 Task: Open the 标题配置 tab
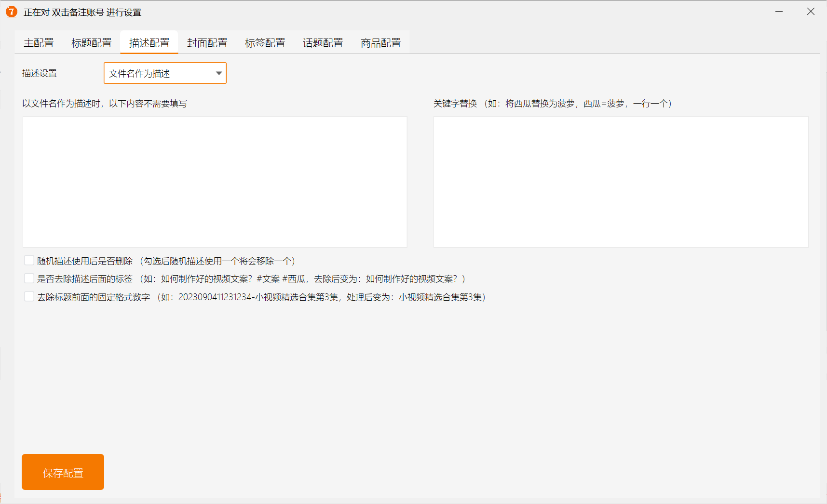pos(91,43)
